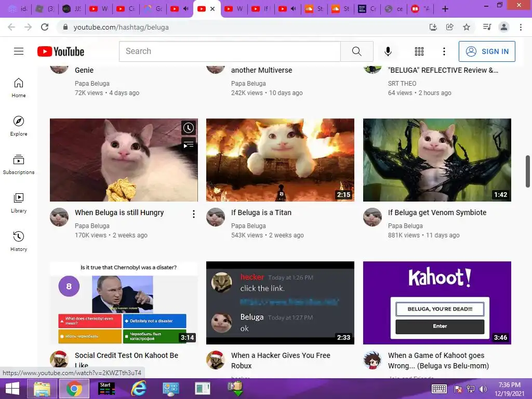Switch to the tab labeled 'Gc'
The width and height of the screenshot is (532, 399).
tap(152, 9)
